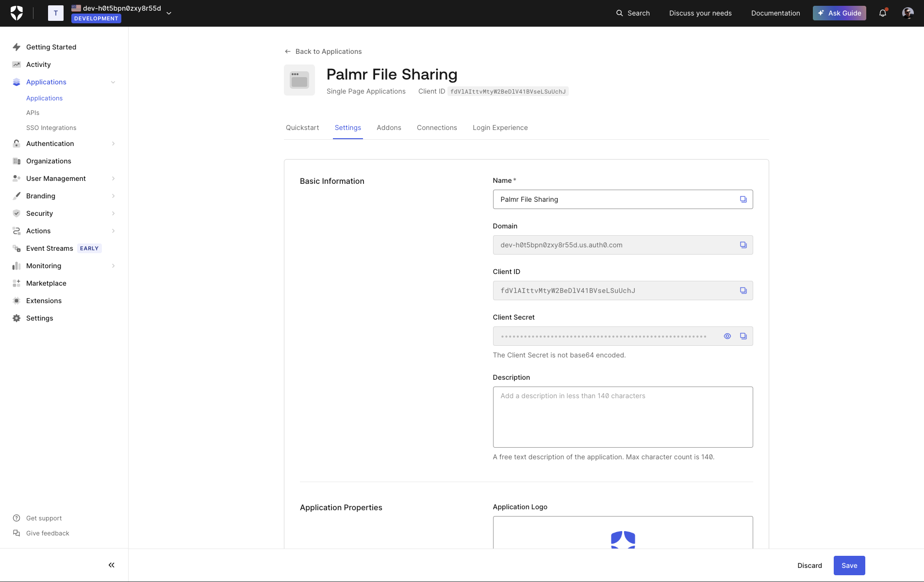The width and height of the screenshot is (924, 582).
Task: Click the Give feedback chat icon
Action: [16, 533]
